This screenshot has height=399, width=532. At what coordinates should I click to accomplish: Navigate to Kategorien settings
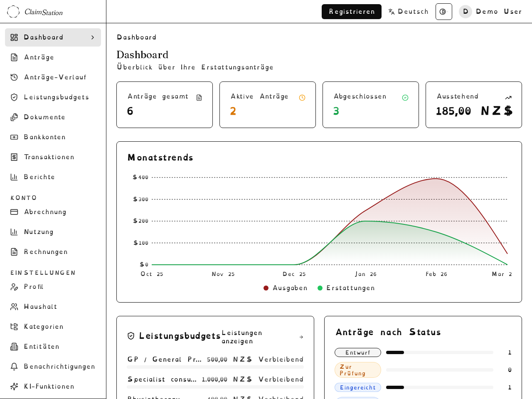(53, 327)
